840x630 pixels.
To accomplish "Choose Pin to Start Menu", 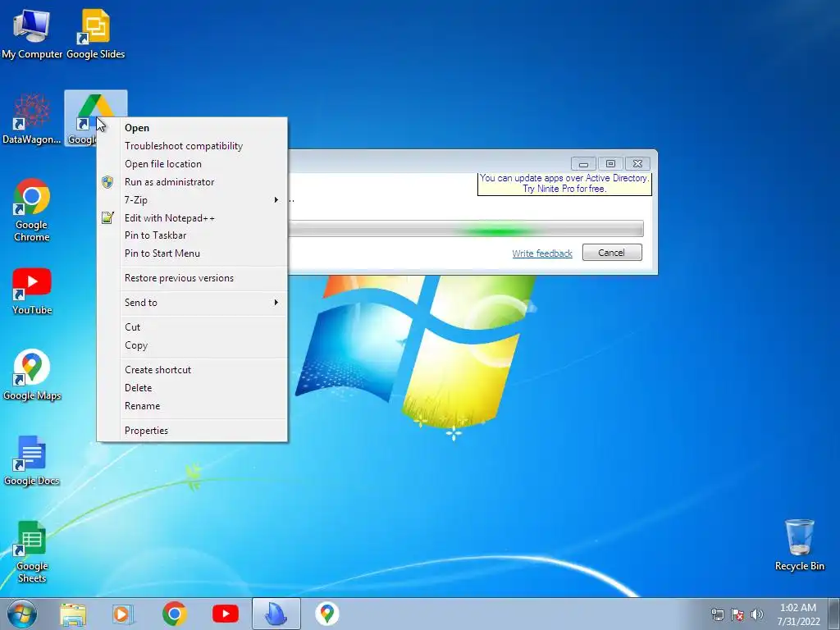I will click(192, 253).
